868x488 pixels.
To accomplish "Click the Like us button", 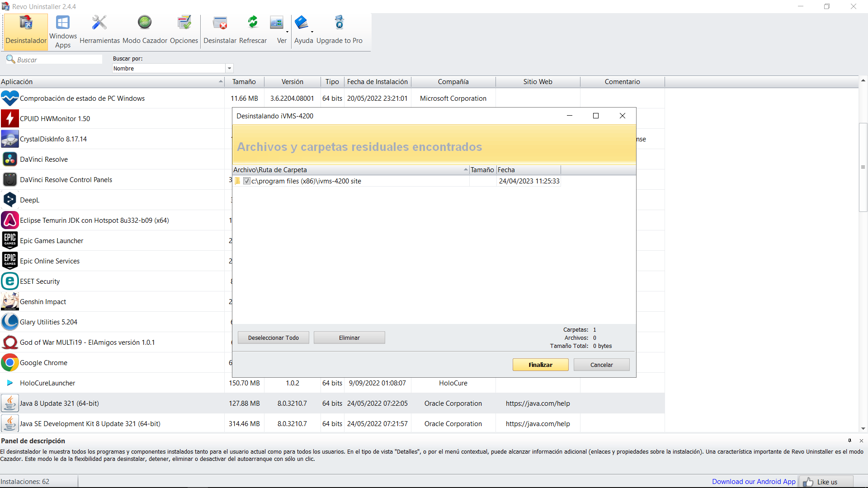I will [x=826, y=482].
